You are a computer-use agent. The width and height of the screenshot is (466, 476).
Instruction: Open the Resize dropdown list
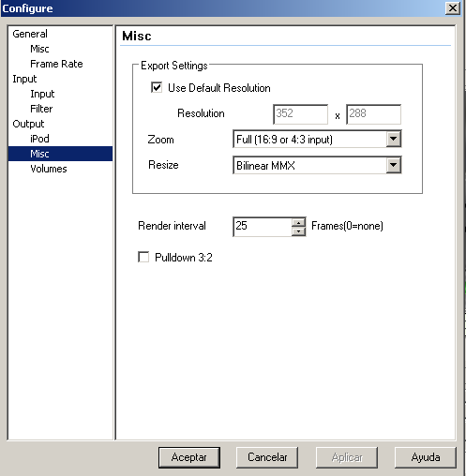(x=394, y=165)
